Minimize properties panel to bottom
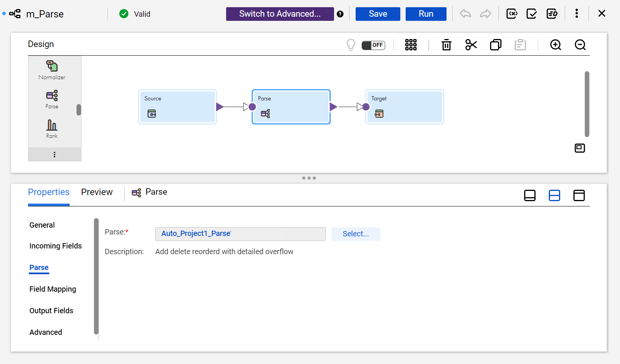620x364 pixels. point(530,195)
